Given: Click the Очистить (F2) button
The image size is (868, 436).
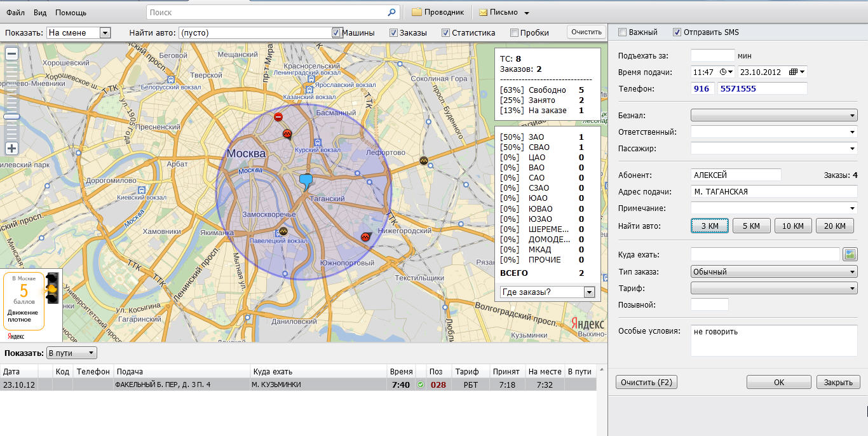Looking at the screenshot, I should pyautogui.click(x=646, y=382).
